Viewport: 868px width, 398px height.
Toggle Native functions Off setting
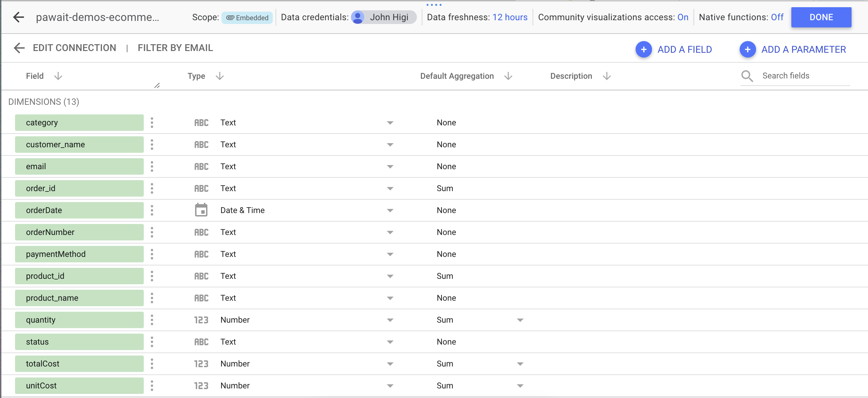[x=777, y=17]
